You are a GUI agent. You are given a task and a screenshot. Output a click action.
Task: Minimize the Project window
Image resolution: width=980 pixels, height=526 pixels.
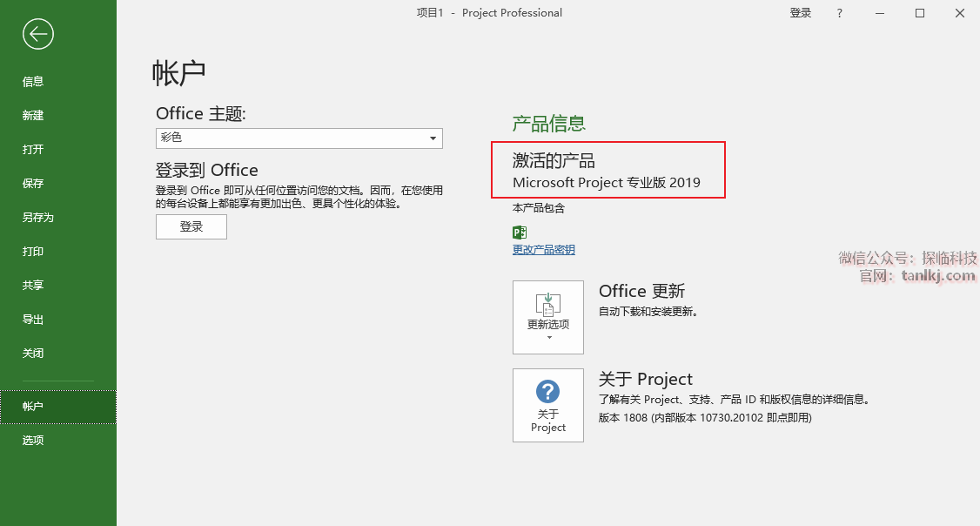click(880, 13)
